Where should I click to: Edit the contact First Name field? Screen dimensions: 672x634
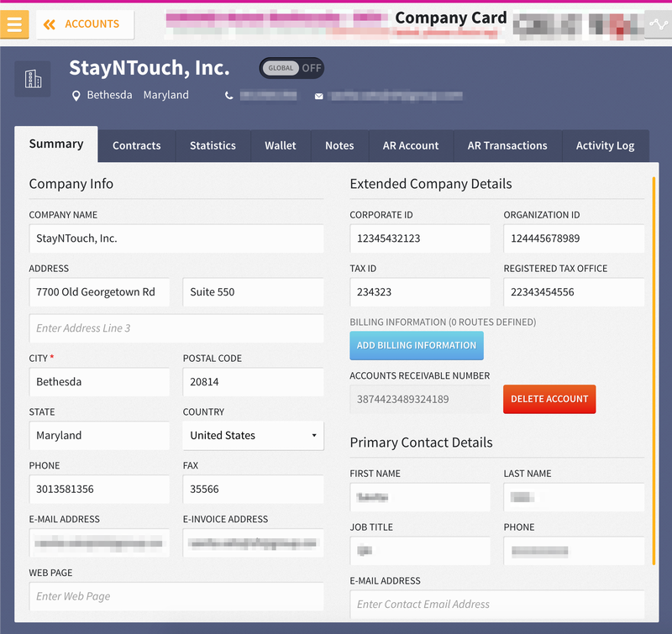(420, 497)
